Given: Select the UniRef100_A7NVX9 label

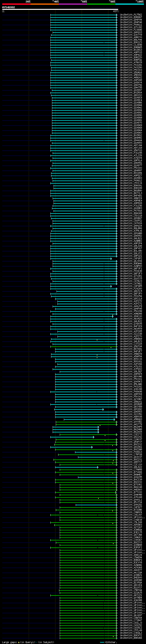Looking at the screenshot, I should (131, 63).
